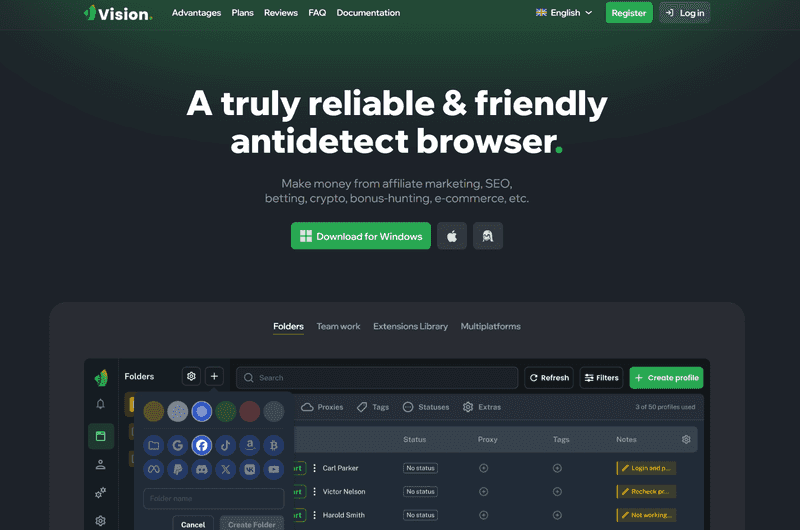Select the PayPal folder icon
Viewport: 800px width, 530px height.
178,469
